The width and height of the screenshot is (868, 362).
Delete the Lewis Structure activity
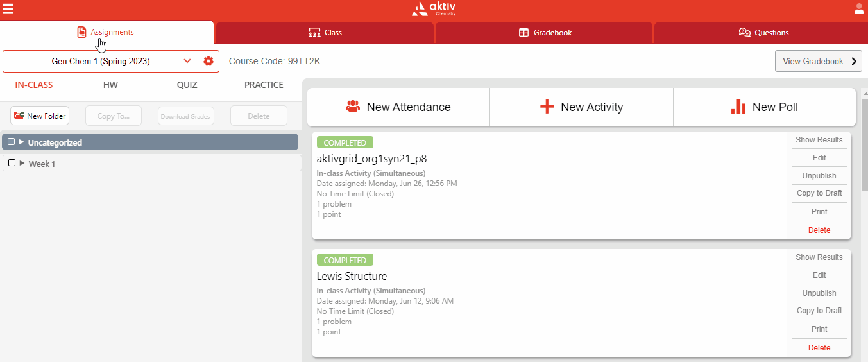pyautogui.click(x=819, y=348)
